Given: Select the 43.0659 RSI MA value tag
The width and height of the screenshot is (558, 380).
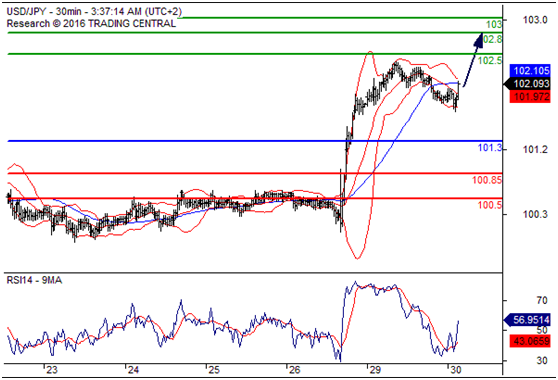Looking at the screenshot, I should (530, 341).
